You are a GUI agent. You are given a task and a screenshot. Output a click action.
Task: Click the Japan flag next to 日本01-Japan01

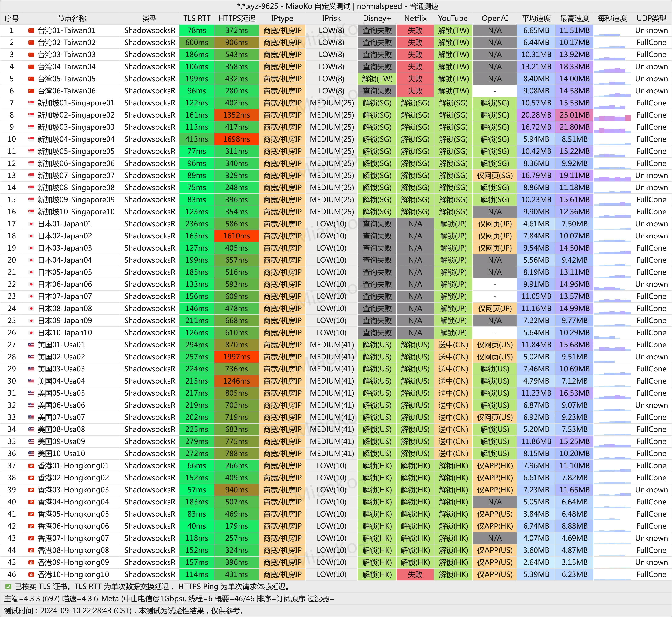coord(31,224)
